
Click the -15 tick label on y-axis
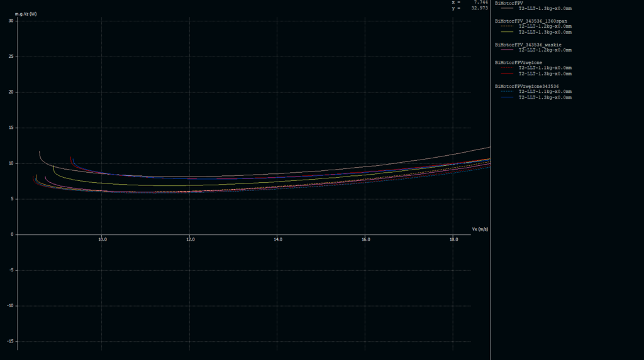[x=9, y=341]
